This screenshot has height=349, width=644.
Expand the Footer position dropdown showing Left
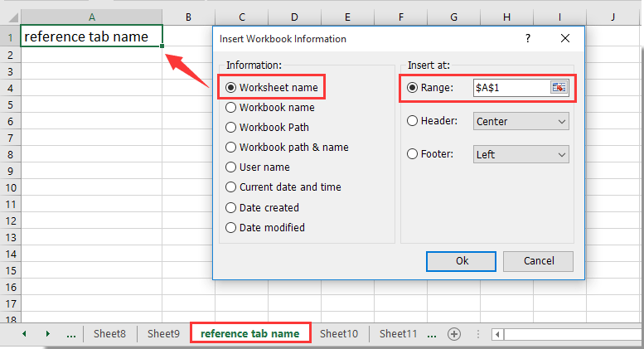point(521,154)
